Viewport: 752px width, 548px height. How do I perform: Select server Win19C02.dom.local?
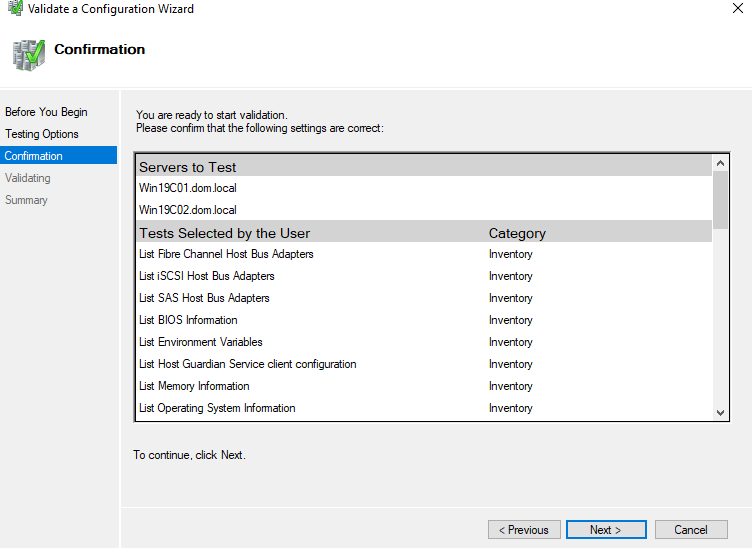click(x=188, y=210)
